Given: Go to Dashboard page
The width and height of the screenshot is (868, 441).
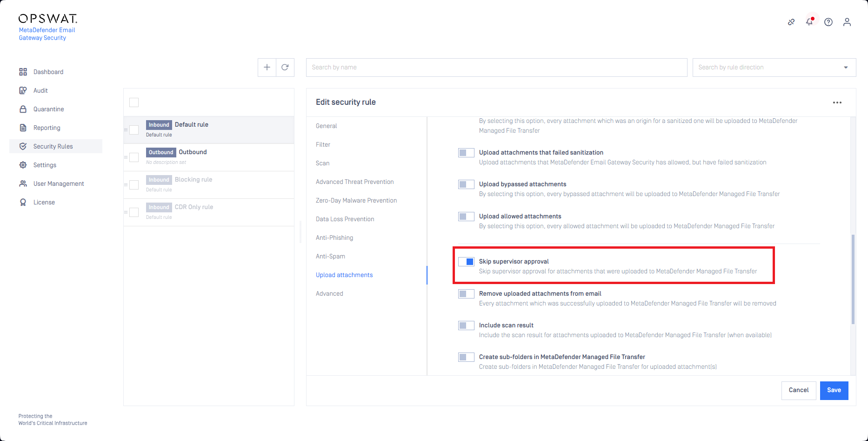Looking at the screenshot, I should click(x=48, y=72).
